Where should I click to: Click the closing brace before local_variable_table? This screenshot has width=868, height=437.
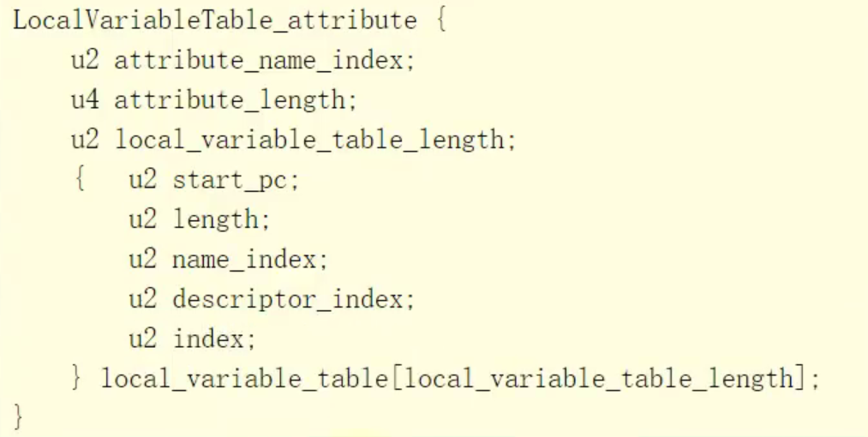pyautogui.click(x=79, y=378)
